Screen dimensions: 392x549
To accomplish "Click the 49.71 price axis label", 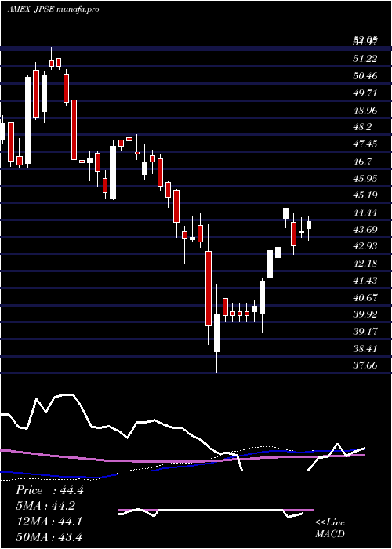I will [365, 93].
